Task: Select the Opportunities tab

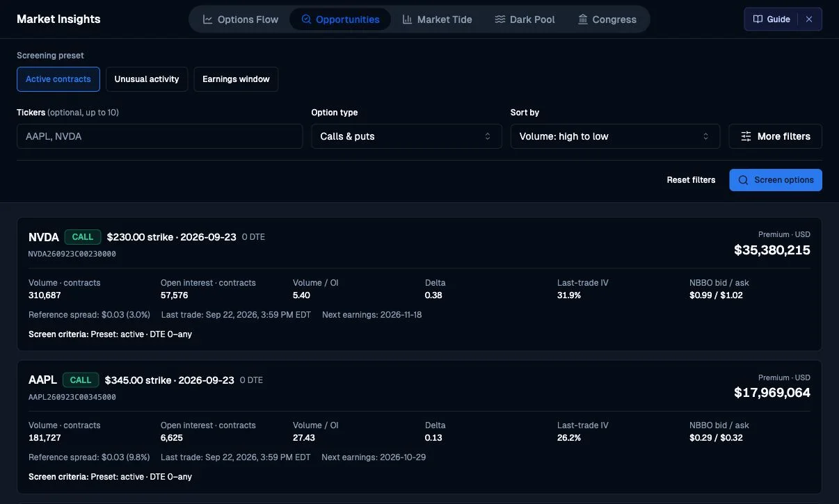Action: click(x=340, y=19)
